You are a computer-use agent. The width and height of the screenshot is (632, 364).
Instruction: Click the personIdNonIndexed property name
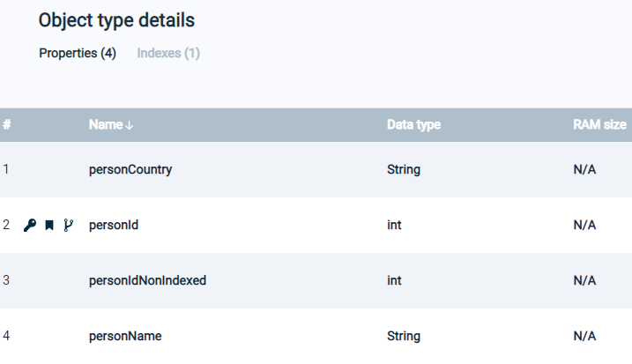click(147, 280)
